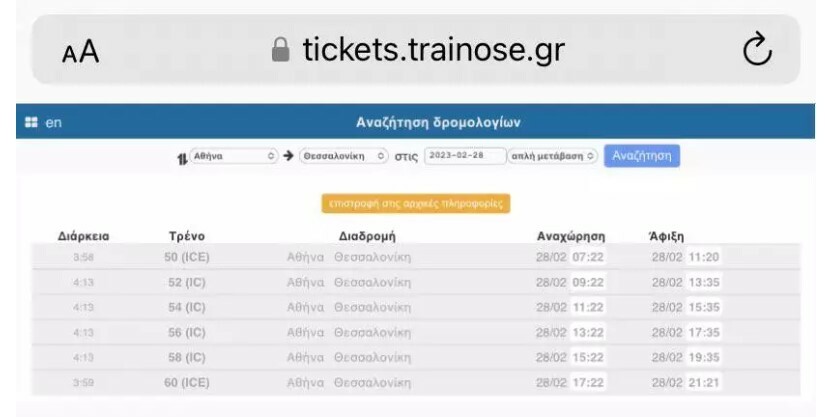Click the right arrow between stations

pos(288,156)
